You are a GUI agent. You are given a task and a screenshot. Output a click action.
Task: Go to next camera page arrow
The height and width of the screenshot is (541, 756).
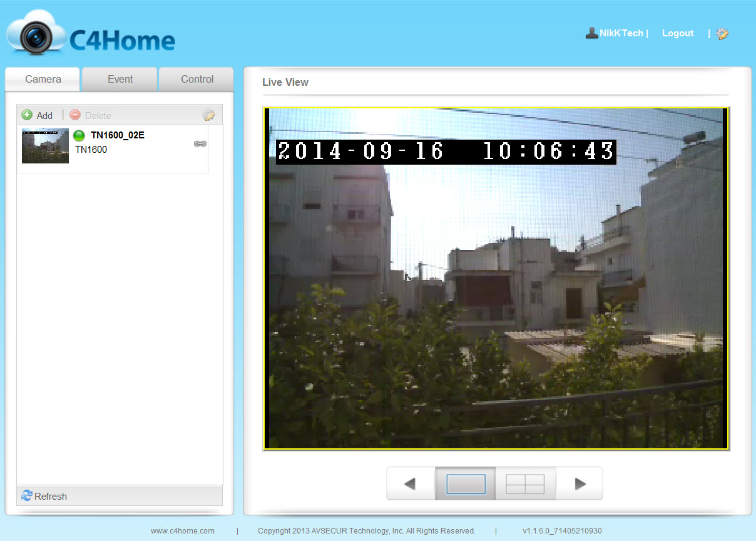click(580, 483)
